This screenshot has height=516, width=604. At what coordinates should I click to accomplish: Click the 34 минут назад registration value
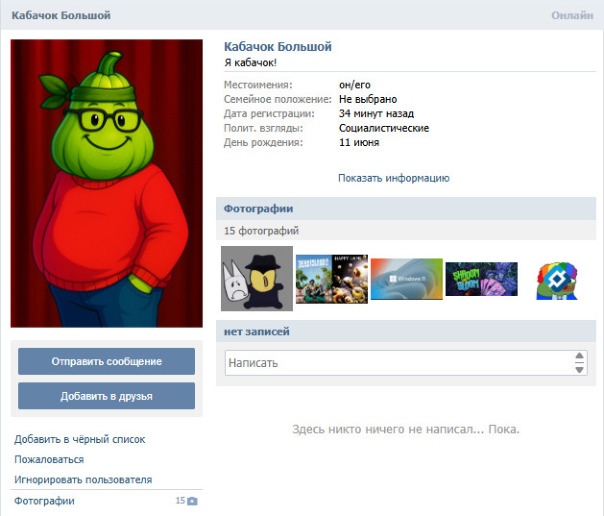pos(376,114)
